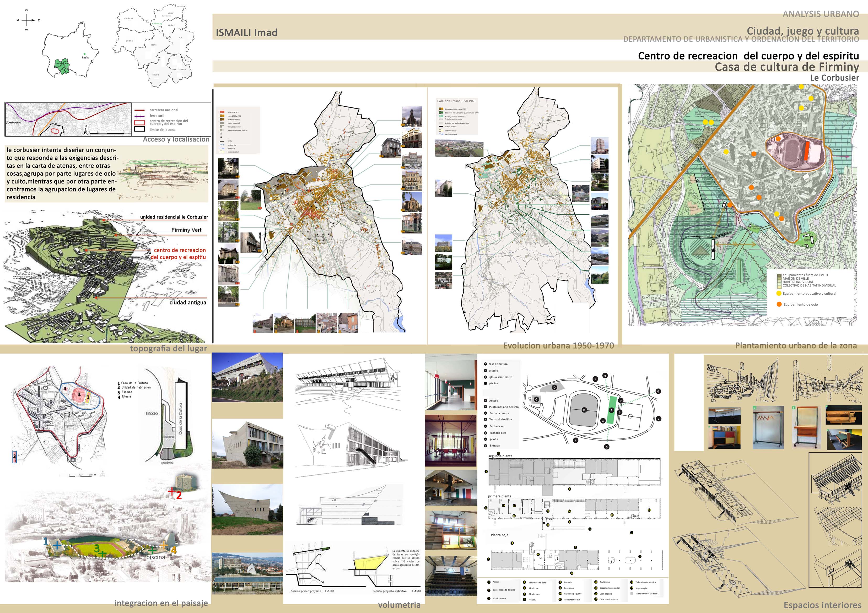
Task: Click the 'Le Corbusier' subtitle under the title
Action: pyautogui.click(x=834, y=78)
